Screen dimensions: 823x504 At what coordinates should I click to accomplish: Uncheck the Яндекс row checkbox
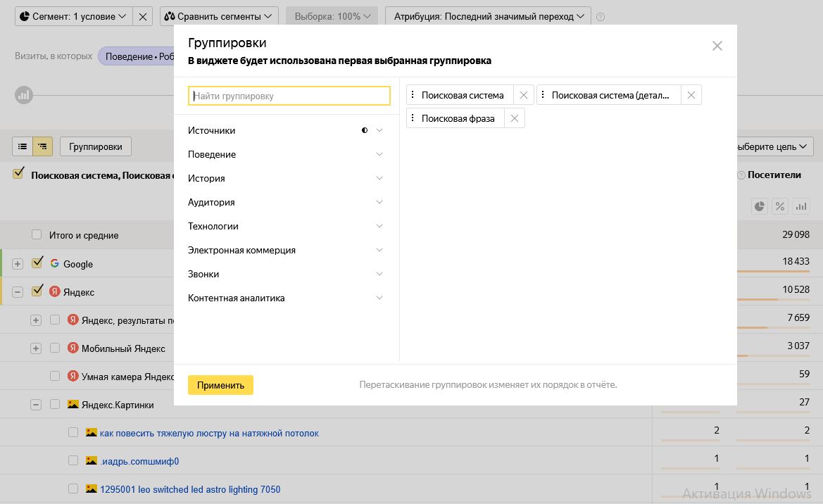pyautogui.click(x=37, y=291)
